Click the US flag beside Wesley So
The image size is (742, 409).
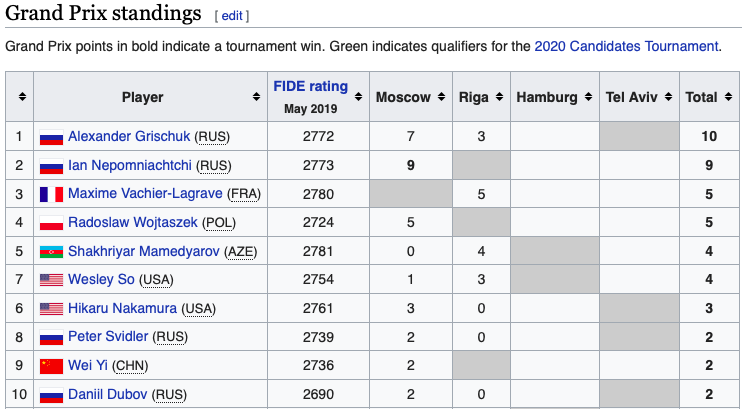pos(50,280)
